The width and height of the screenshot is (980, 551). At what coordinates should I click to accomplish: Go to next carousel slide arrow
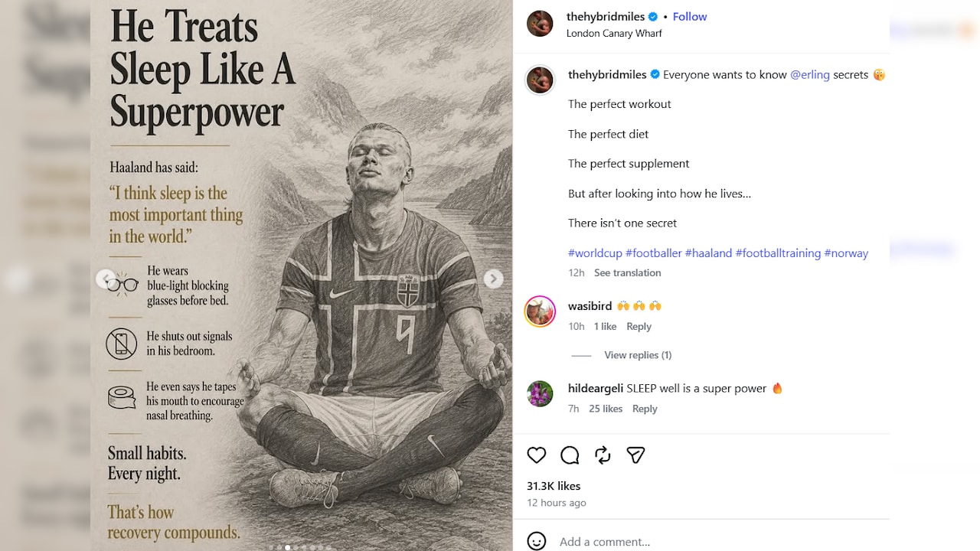coord(493,279)
